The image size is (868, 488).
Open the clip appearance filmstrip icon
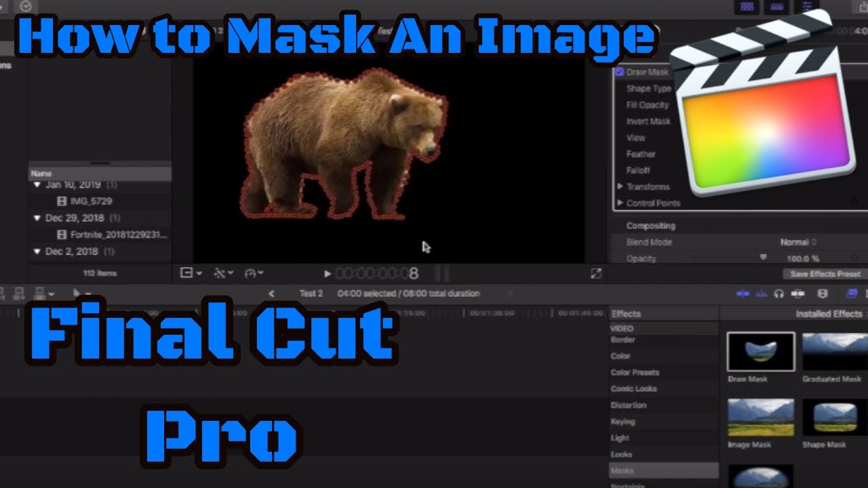click(823, 293)
